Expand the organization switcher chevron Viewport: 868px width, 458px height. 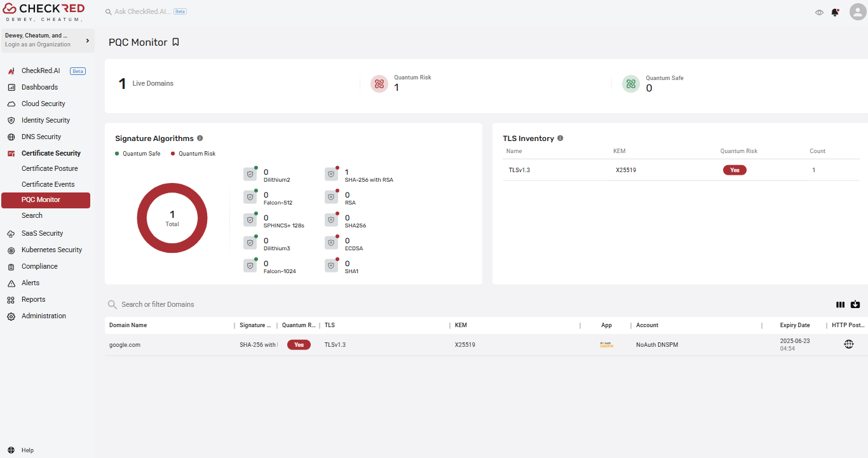tap(88, 40)
